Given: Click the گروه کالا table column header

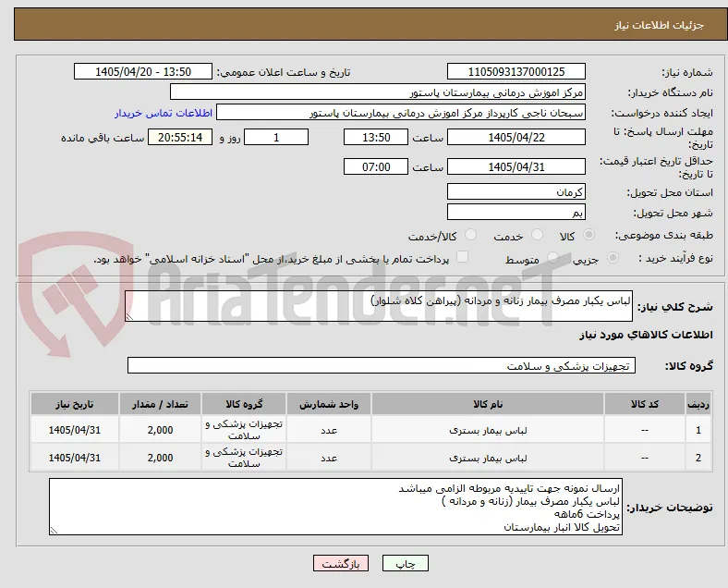Looking at the screenshot, I should 244,404.
